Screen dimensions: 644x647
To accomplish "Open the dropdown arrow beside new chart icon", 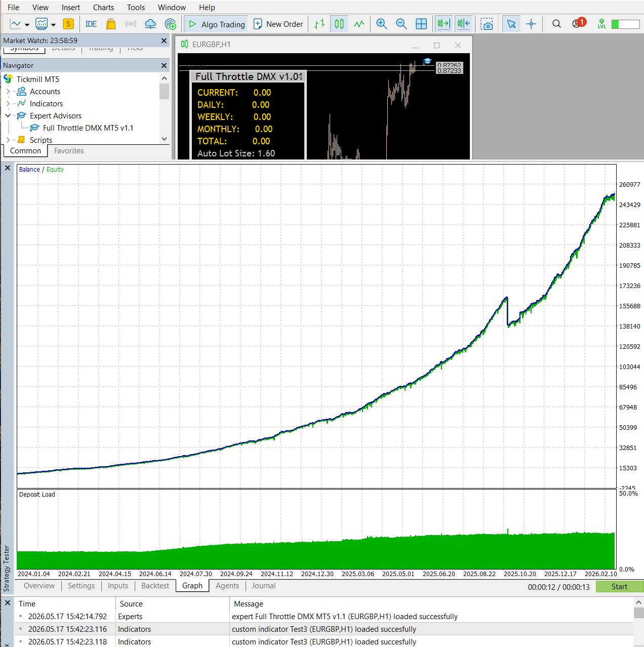I will point(27,24).
